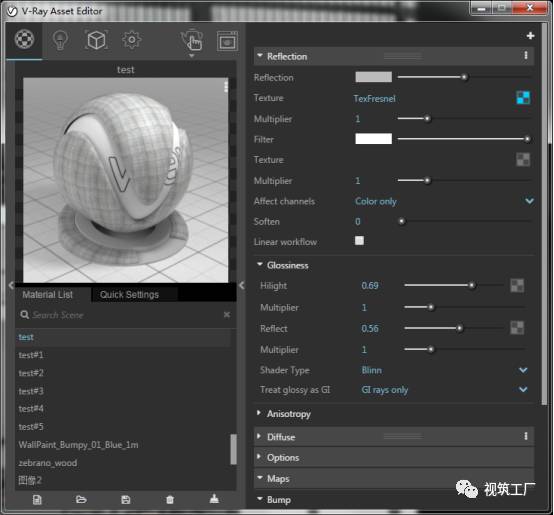Expand the Options section
The image size is (554, 515).
pos(259,456)
